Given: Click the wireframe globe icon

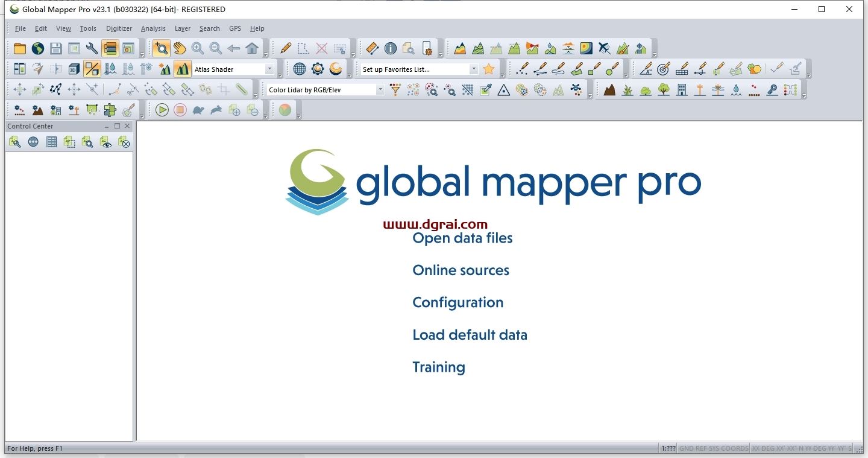Looking at the screenshot, I should point(300,69).
